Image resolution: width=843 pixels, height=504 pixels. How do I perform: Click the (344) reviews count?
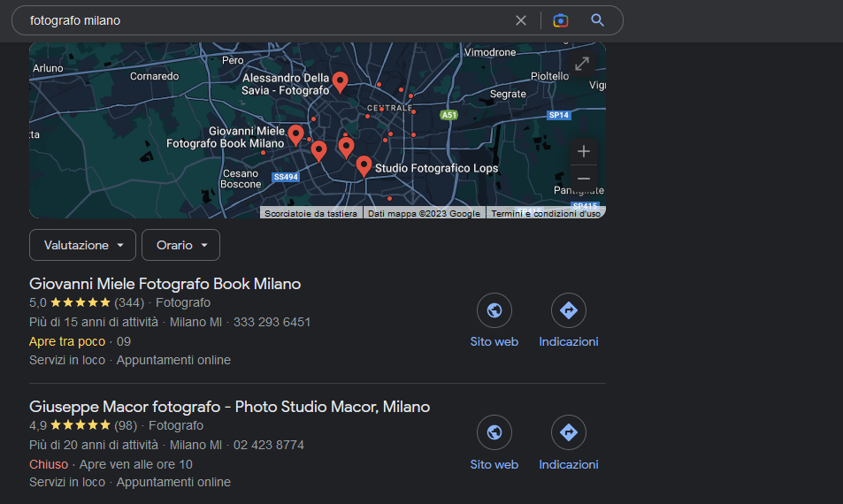click(x=129, y=302)
